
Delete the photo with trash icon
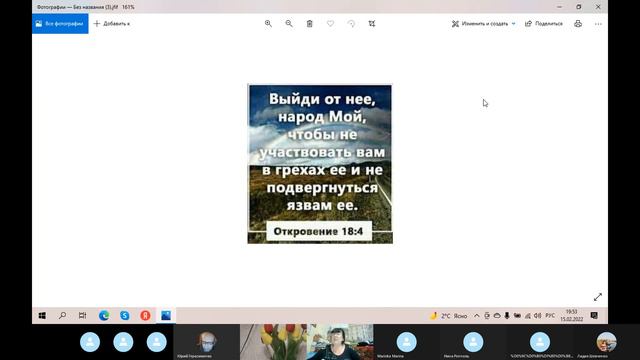[x=309, y=24]
